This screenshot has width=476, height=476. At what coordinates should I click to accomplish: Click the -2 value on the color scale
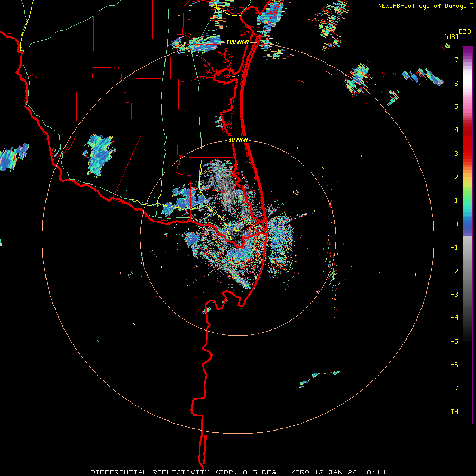[x=454, y=271]
